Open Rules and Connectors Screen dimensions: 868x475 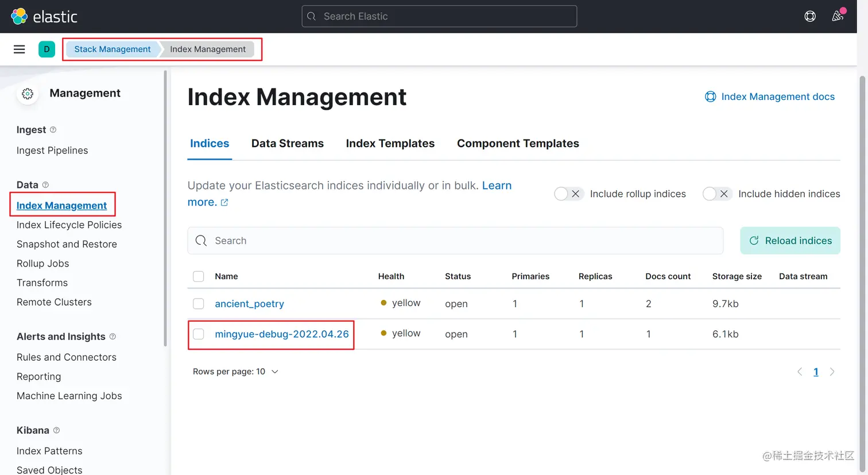point(67,357)
